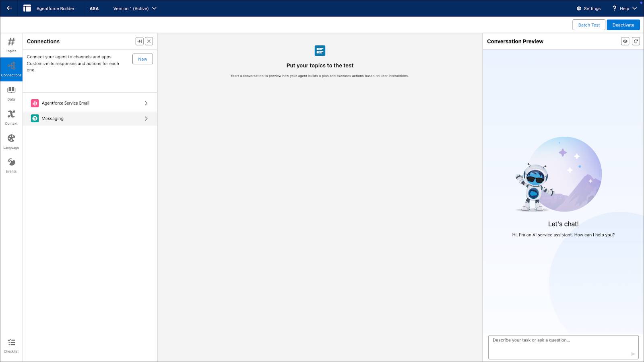The width and height of the screenshot is (644, 362).
Task: Click the Batch Test button
Action: (589, 25)
